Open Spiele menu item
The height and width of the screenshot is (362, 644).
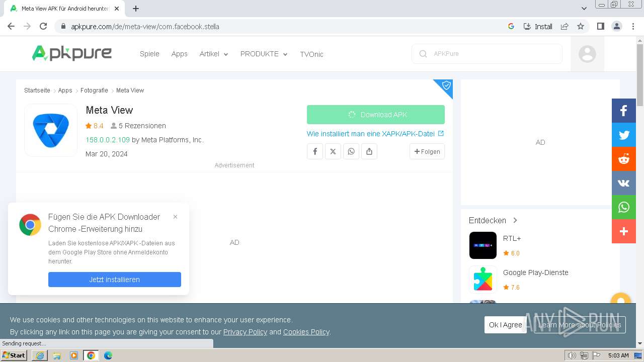click(149, 54)
